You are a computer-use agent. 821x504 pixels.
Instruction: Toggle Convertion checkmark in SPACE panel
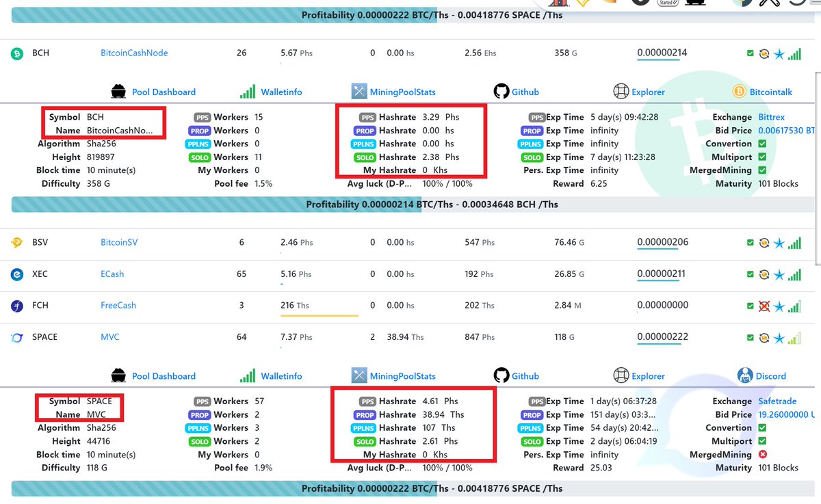(x=762, y=428)
